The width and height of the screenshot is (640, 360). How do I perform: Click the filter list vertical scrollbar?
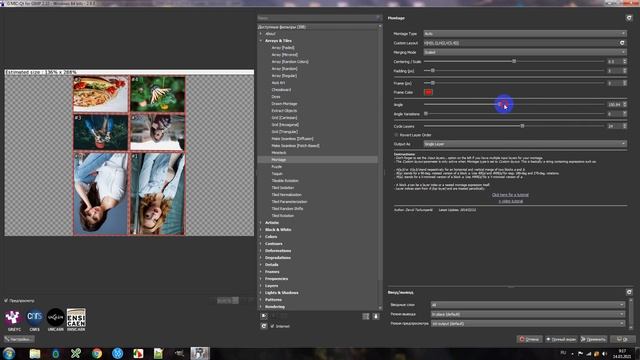[x=380, y=167]
